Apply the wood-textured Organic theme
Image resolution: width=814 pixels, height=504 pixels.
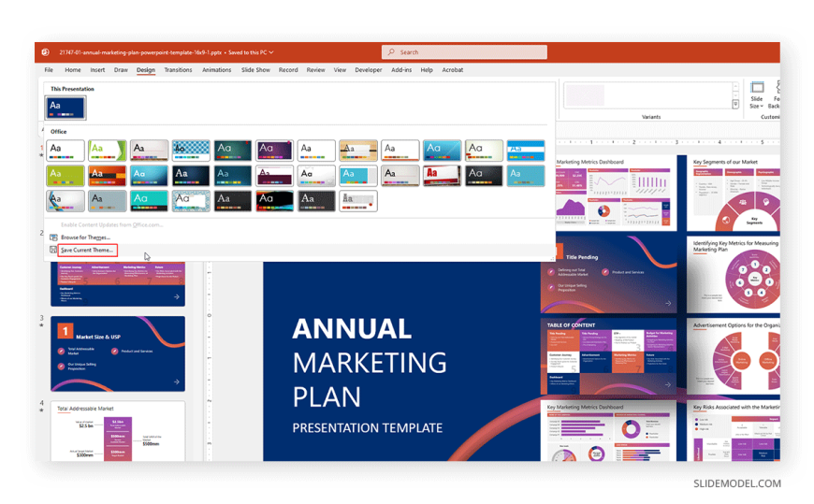tap(358, 151)
